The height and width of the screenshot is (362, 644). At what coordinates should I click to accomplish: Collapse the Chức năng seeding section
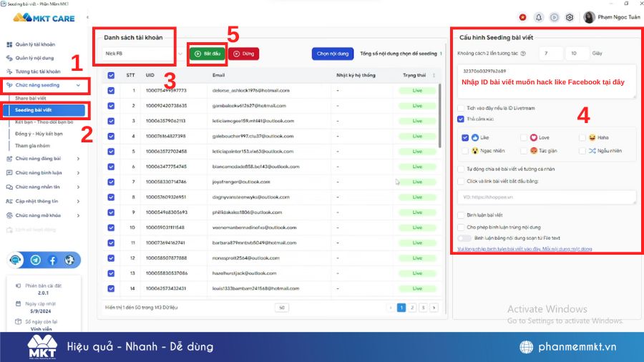pos(78,85)
